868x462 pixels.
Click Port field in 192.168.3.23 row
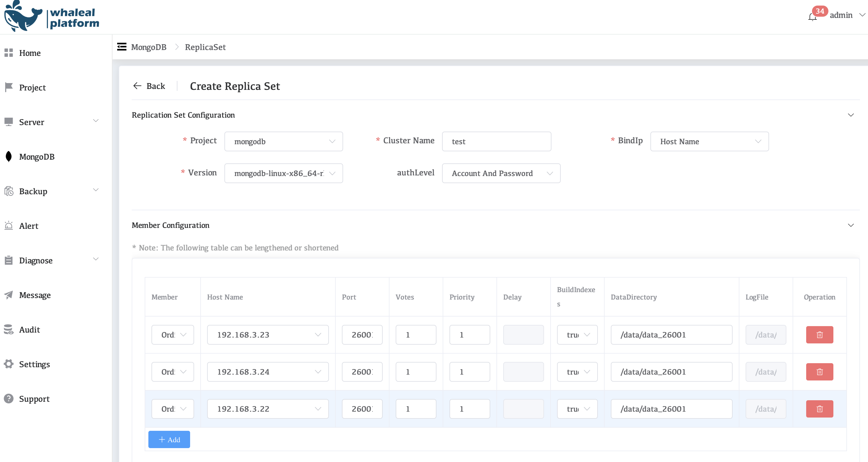(x=362, y=335)
